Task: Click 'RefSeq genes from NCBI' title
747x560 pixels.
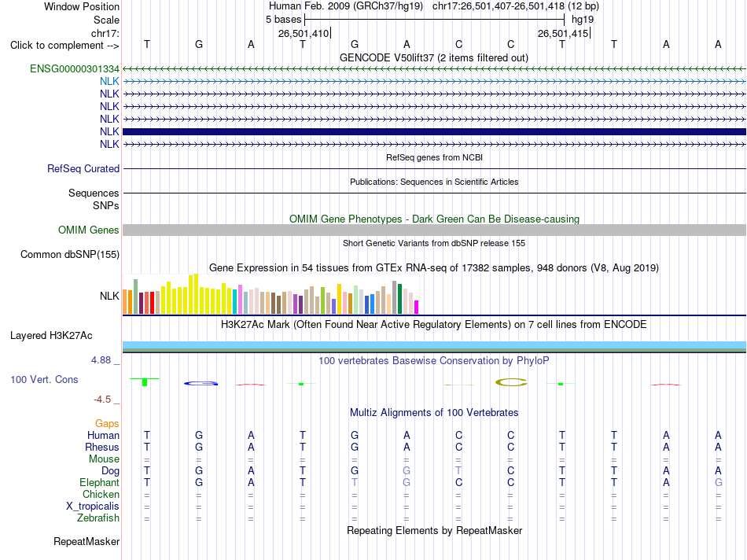Action: 435,157
